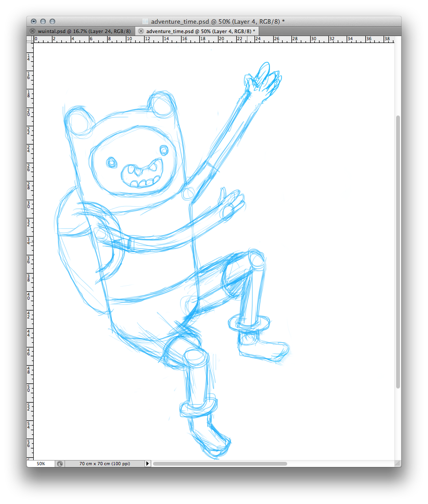Click the window resize grip corner
The height and width of the screenshot is (504, 428).
pyautogui.click(x=398, y=463)
